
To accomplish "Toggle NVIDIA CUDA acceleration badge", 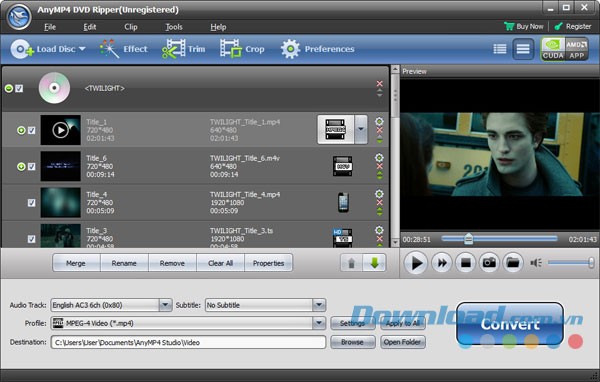I will [x=553, y=49].
